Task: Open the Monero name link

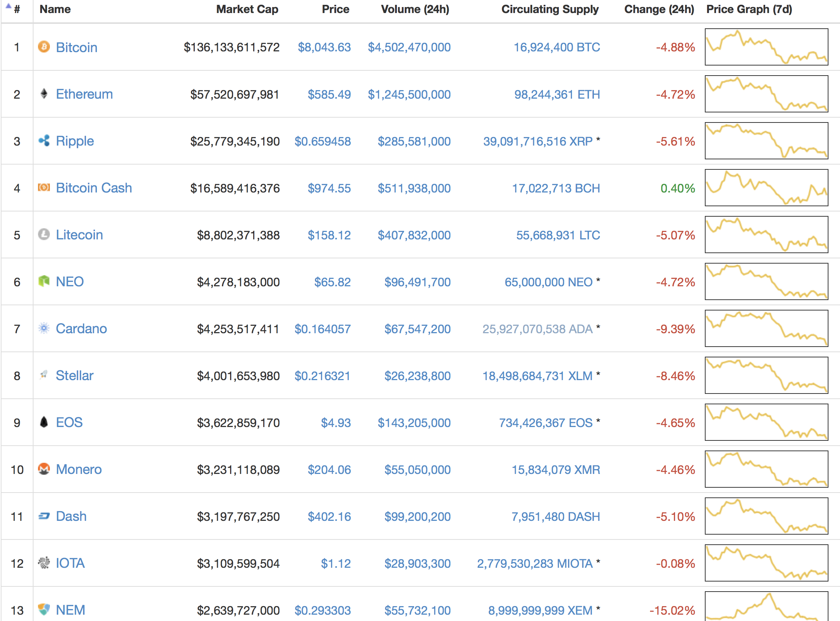Action: [79, 469]
